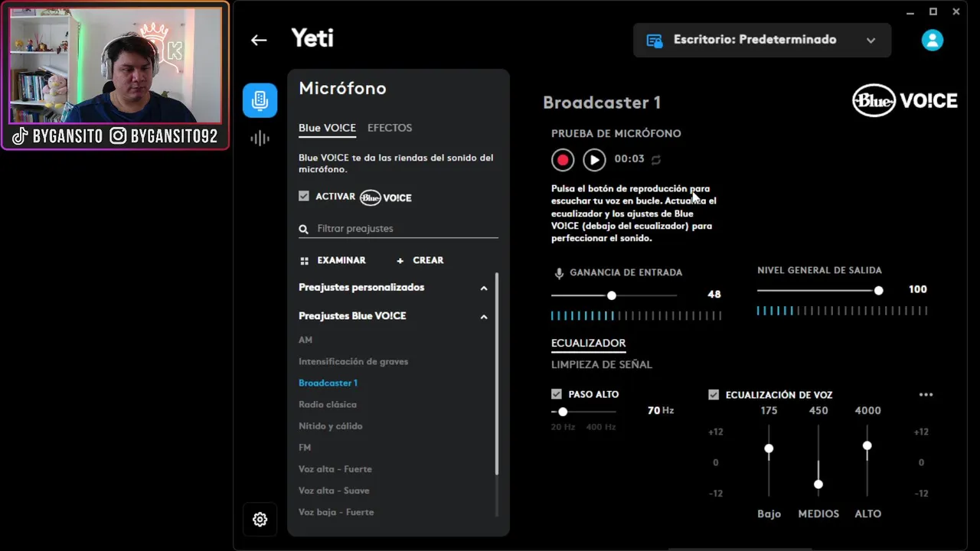980x551 pixels.
Task: Toggle the Activar Blue VO!CE checkbox
Action: [x=304, y=197]
